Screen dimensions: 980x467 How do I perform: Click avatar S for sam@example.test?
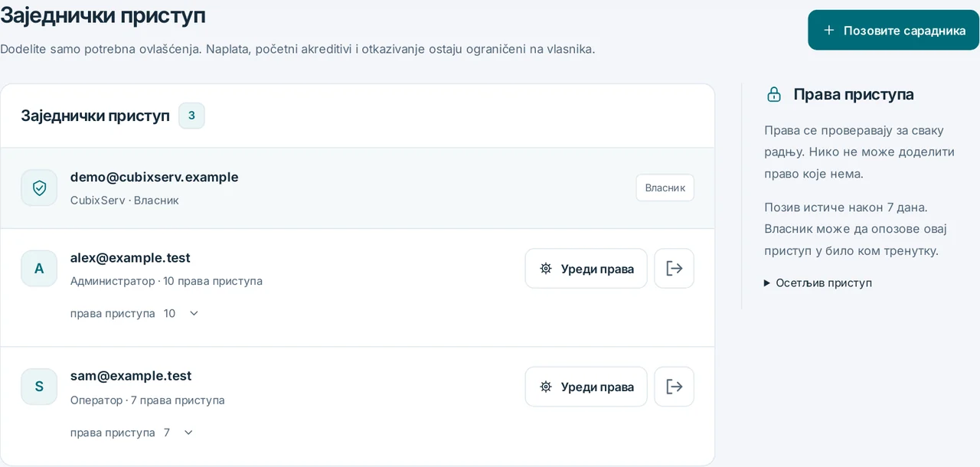coord(39,387)
